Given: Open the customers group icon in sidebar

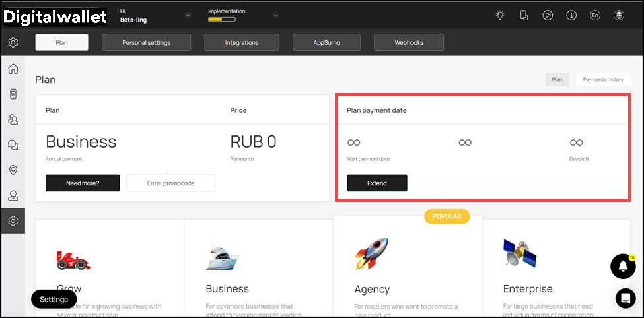Looking at the screenshot, I should pos(13,119).
